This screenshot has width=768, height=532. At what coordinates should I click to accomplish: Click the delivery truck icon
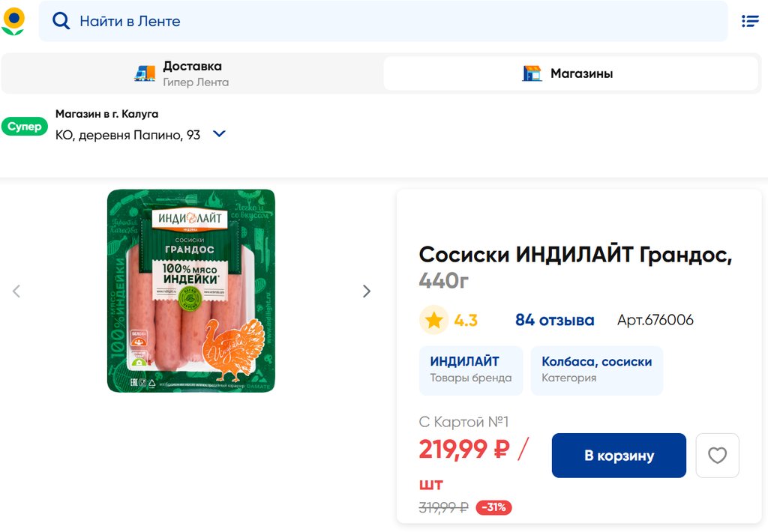coord(145,73)
